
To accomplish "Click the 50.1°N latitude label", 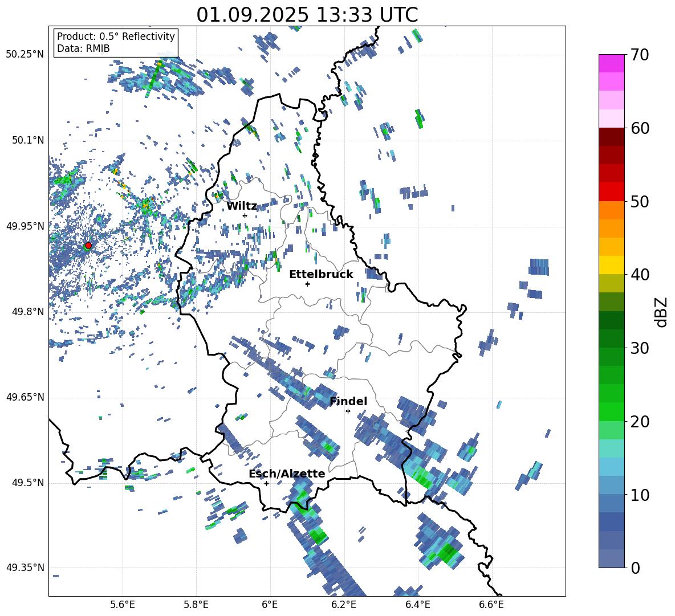I will coord(27,140).
